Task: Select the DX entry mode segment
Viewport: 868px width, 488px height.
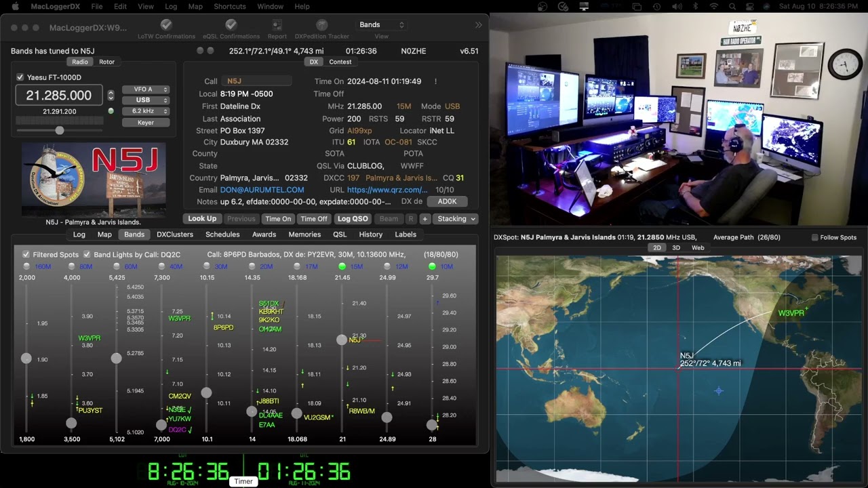Action: pos(313,62)
